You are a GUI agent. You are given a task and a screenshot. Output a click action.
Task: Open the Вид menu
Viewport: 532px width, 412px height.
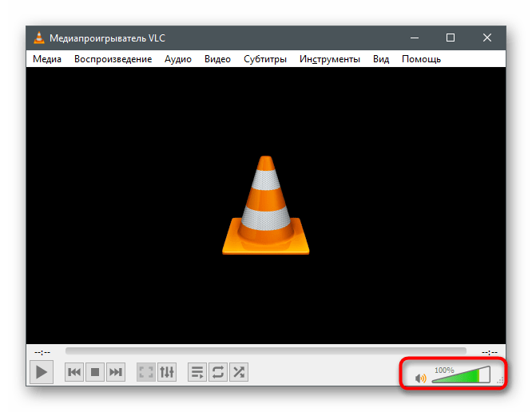(x=381, y=59)
